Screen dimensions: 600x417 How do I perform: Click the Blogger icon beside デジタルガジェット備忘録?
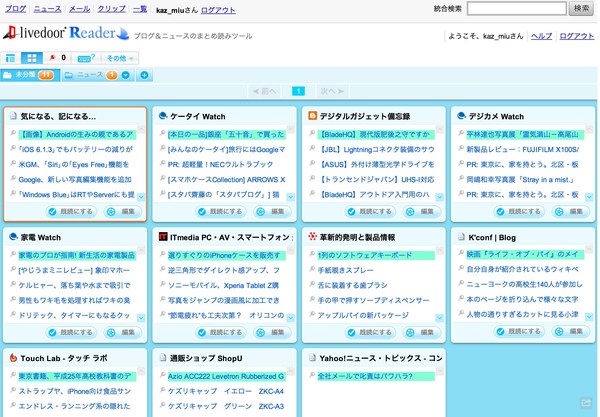click(x=311, y=116)
